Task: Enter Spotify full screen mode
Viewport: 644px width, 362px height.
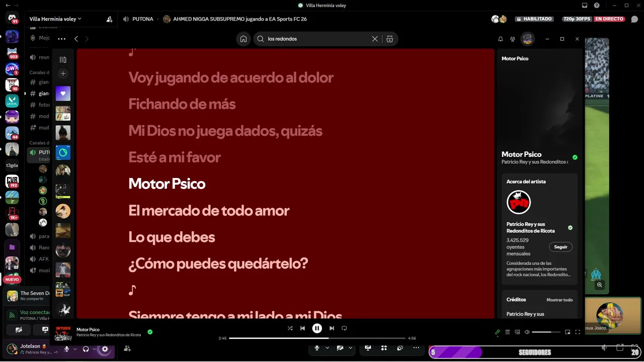Action: [578, 332]
